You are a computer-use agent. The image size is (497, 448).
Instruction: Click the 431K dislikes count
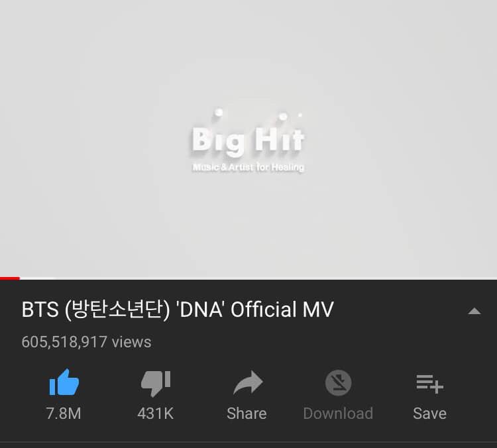(x=155, y=414)
